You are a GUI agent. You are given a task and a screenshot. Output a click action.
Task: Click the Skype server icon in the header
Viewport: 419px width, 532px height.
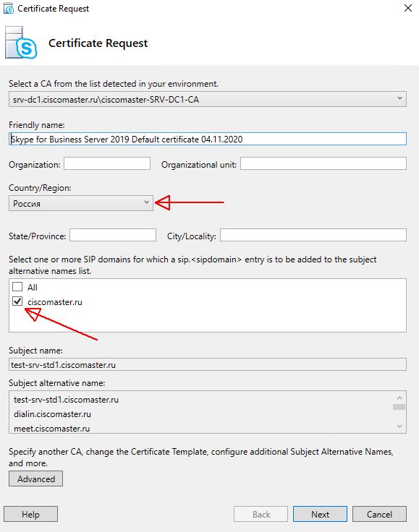(x=21, y=43)
